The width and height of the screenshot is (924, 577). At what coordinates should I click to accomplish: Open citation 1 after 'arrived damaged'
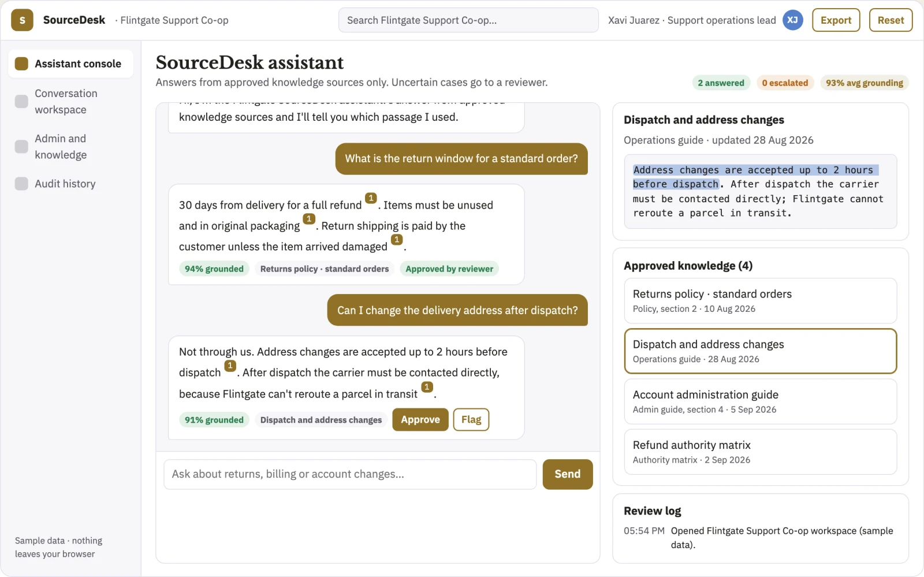click(397, 240)
